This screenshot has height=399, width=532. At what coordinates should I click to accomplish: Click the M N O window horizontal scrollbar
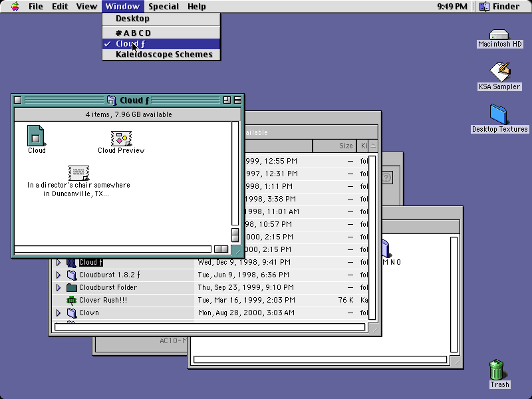[x=320, y=360]
